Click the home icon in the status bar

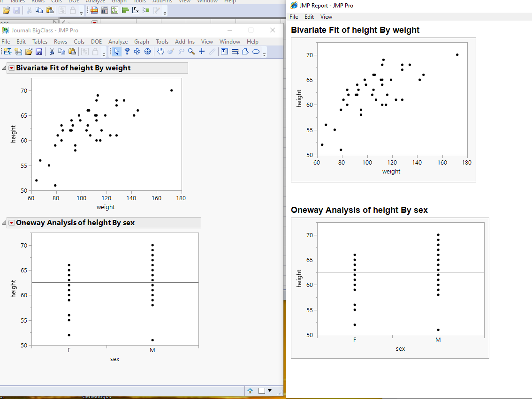[250, 390]
